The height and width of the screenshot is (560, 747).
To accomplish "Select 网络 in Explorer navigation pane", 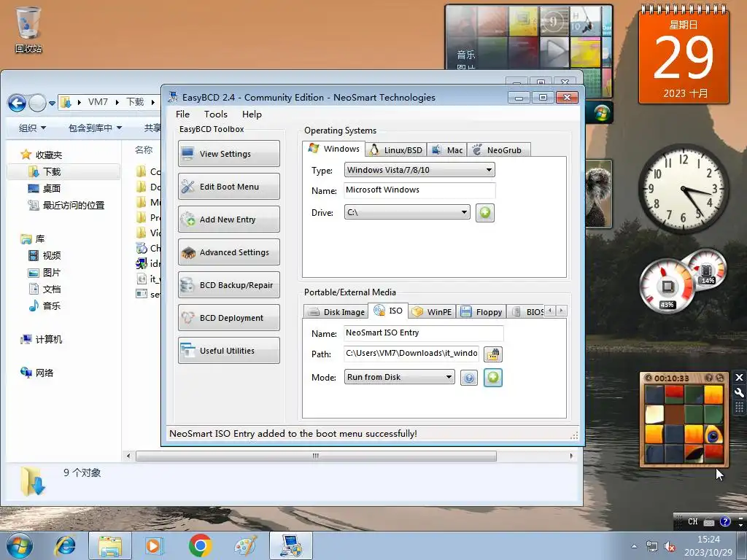I will (44, 373).
